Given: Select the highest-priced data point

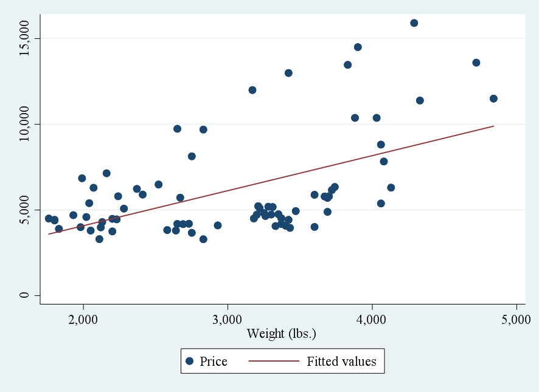Looking at the screenshot, I should click(x=414, y=23).
